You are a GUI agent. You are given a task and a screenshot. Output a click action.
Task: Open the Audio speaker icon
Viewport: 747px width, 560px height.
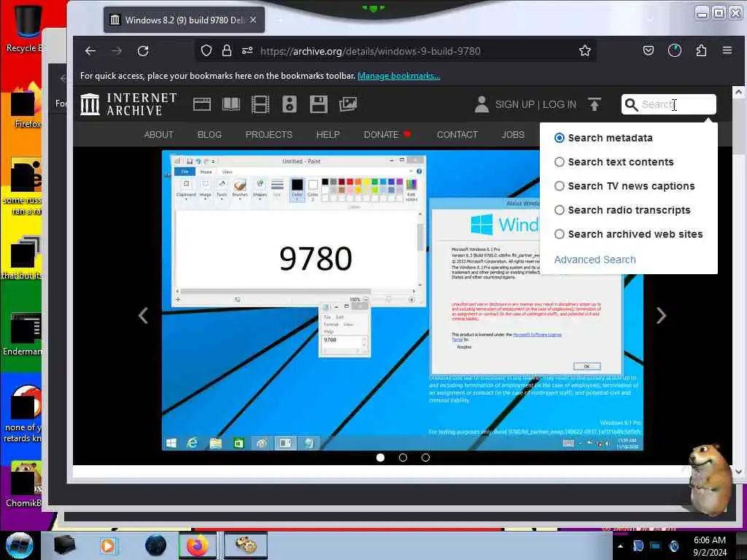pos(289,104)
